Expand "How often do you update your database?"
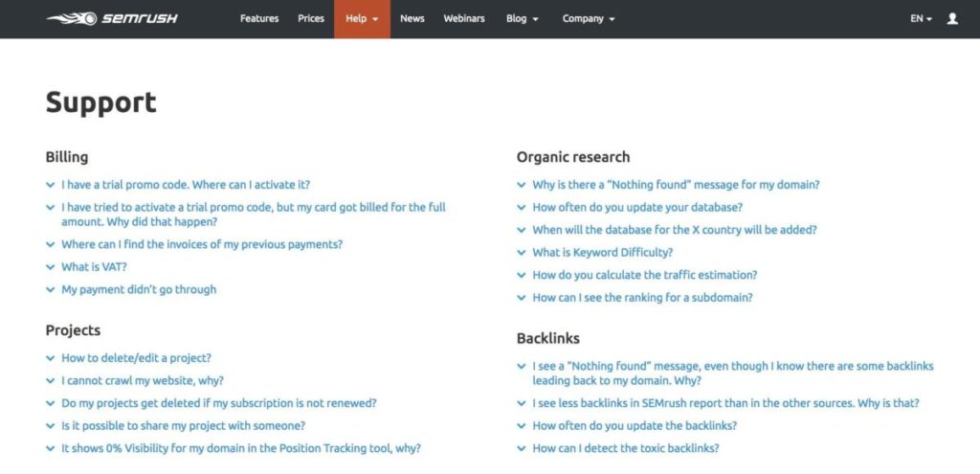The width and height of the screenshot is (980, 474). pos(637,207)
